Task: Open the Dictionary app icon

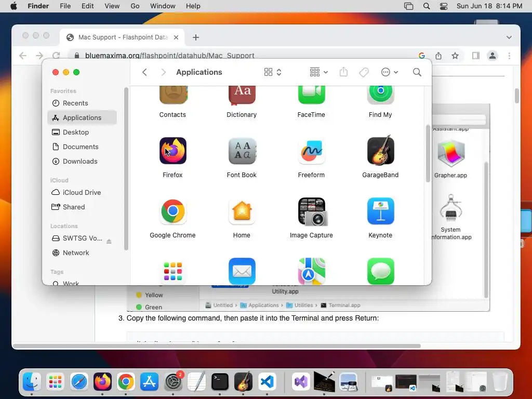Action: coord(242,95)
